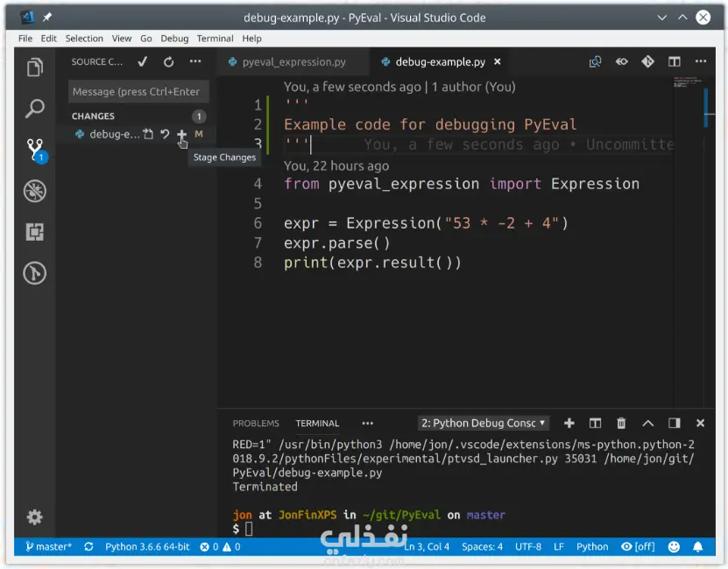Change indentation via Spaces: 4

(x=482, y=547)
